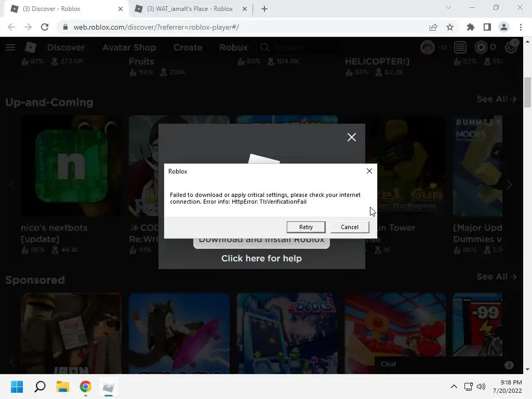The image size is (532, 399).
Task: Open the Roblox settings gear
Action: (x=511, y=47)
